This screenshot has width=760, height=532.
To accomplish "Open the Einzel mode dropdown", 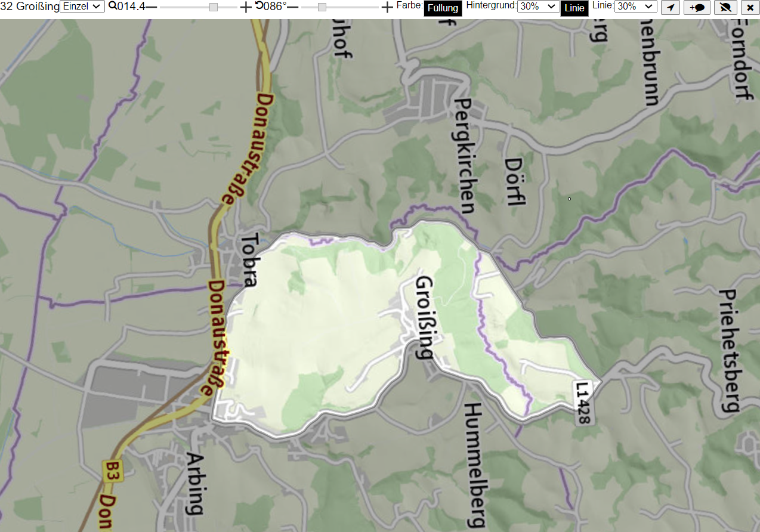I will coord(82,7).
